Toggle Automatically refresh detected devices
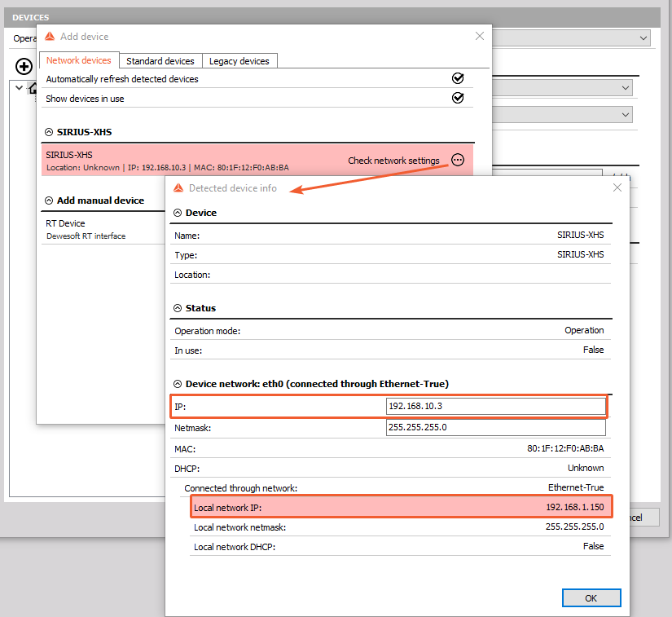This screenshot has width=672, height=617. [x=458, y=78]
